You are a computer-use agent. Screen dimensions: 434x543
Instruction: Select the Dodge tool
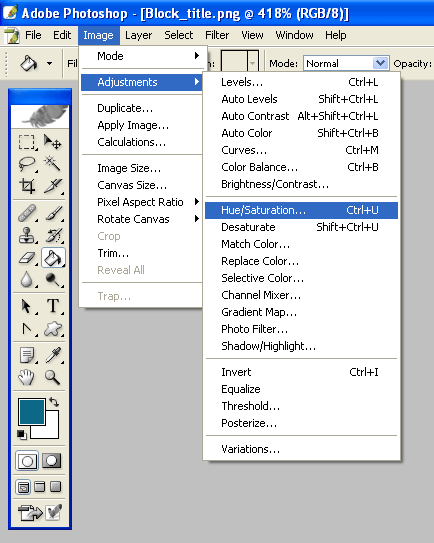53,279
